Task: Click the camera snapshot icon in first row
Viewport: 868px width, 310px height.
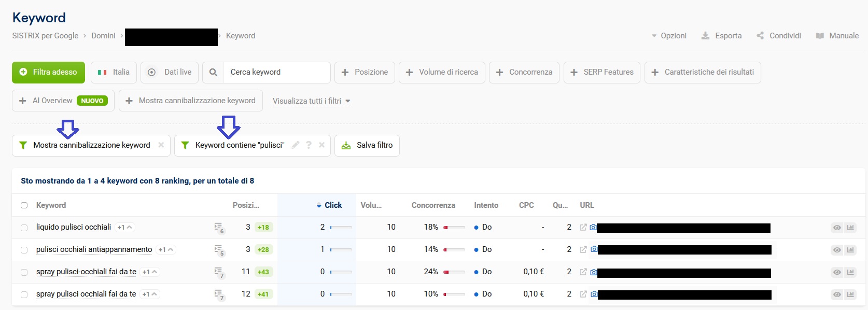Action: [593, 227]
